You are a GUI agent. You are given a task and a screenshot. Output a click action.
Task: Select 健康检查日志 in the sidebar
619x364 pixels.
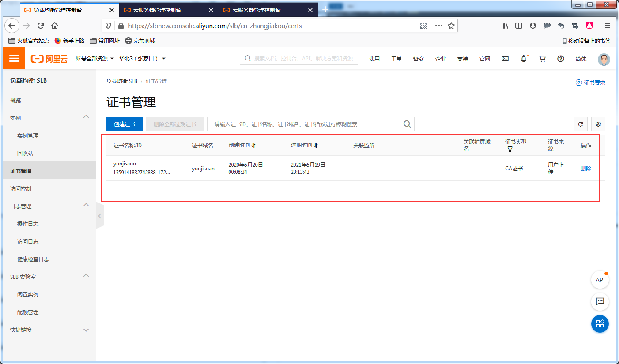[x=34, y=259]
